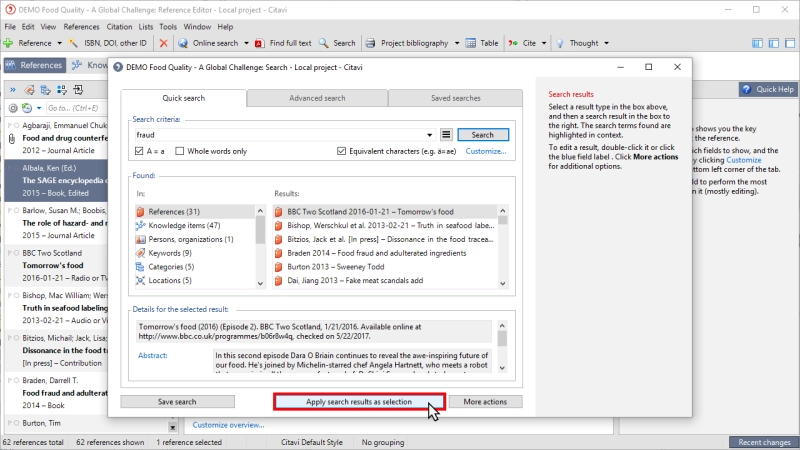Expand the search criteria dropdown arrow
The image size is (800, 450).
[x=430, y=135]
